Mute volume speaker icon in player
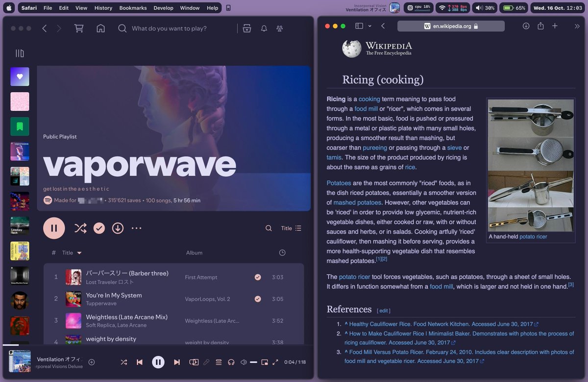588x382 pixels. click(x=244, y=362)
